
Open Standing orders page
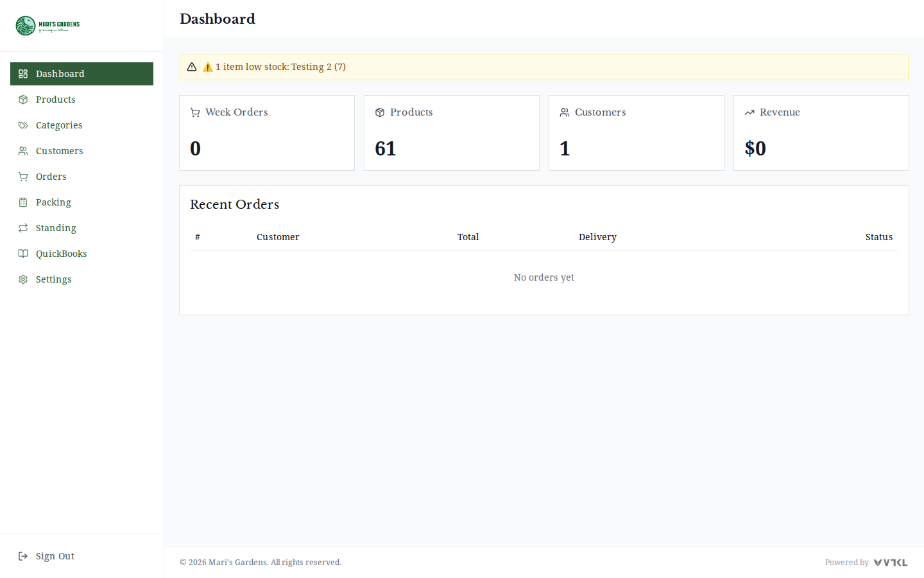tap(81, 228)
